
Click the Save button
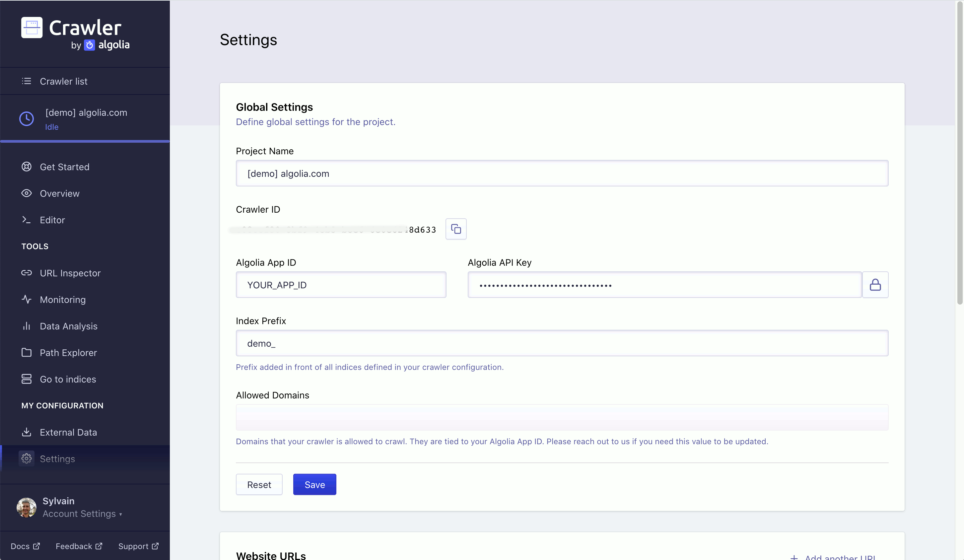pyautogui.click(x=315, y=485)
